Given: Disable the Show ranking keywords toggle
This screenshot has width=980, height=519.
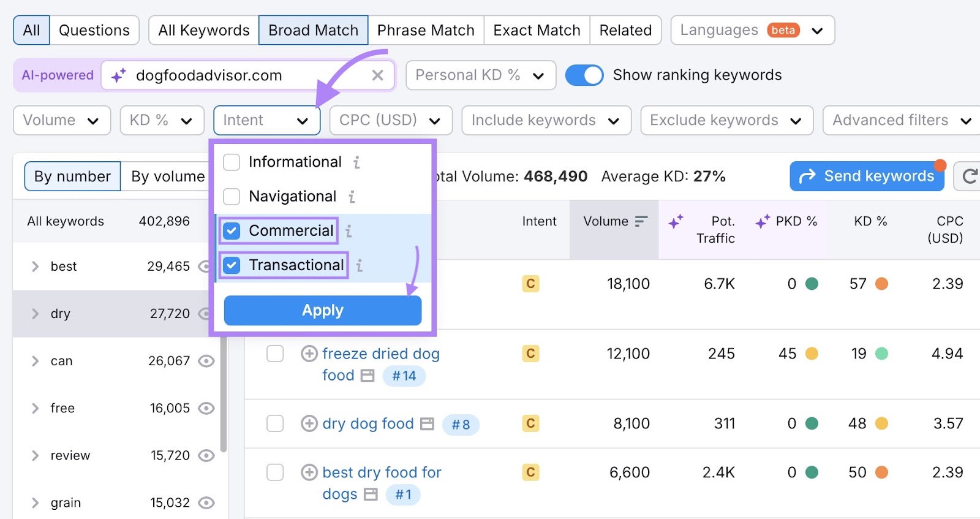Looking at the screenshot, I should pos(585,75).
